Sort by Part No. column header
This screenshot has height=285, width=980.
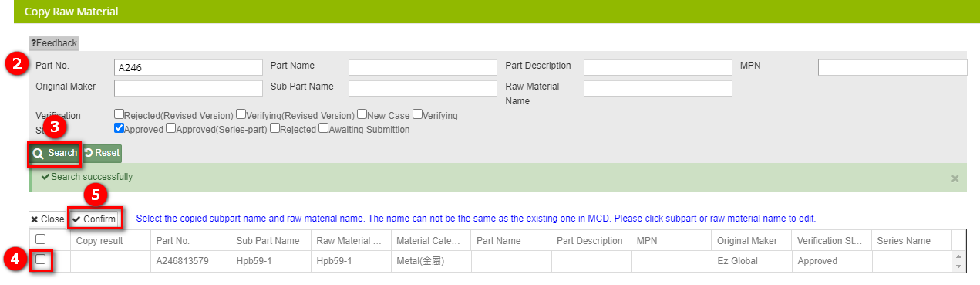click(190, 240)
